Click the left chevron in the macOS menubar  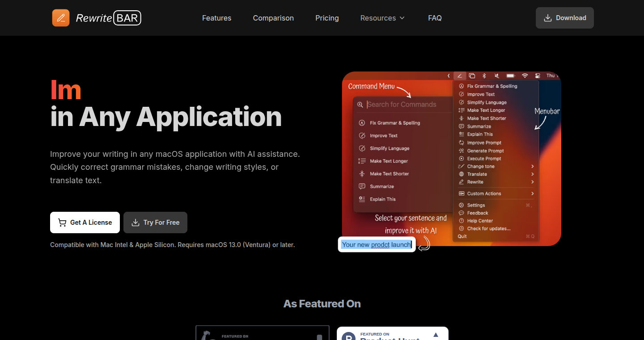[449, 76]
